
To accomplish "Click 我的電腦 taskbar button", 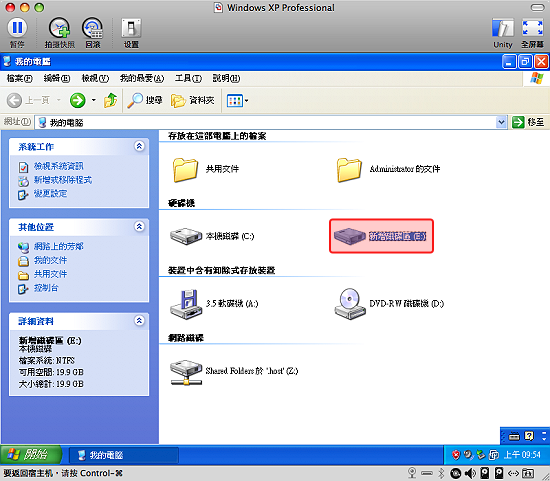I will tap(123, 455).
